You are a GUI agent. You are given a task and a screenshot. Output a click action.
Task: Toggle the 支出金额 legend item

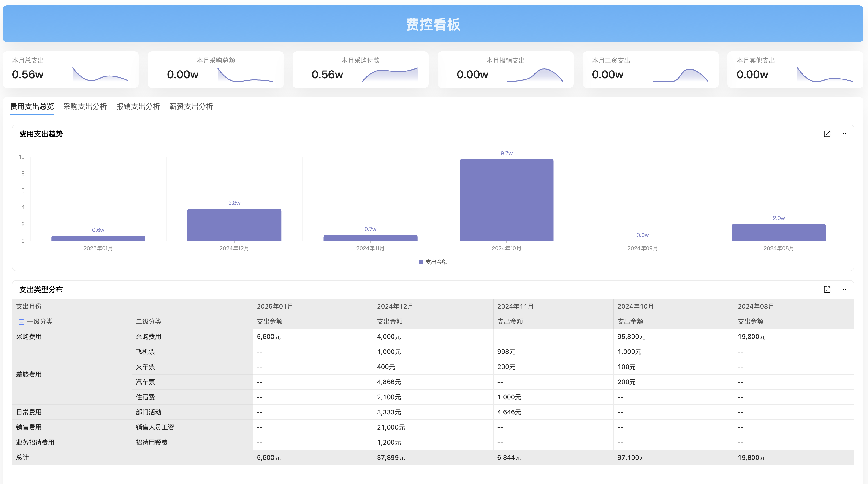click(x=433, y=262)
